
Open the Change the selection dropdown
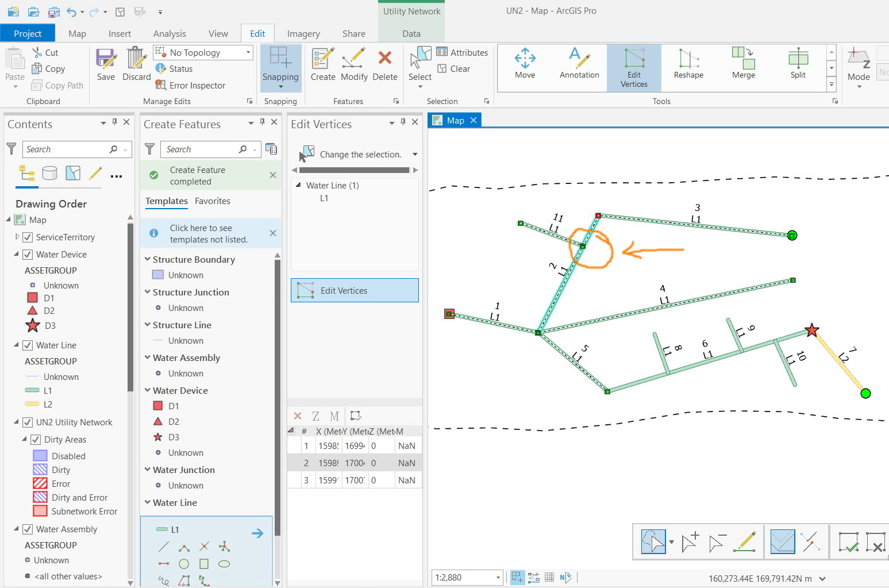coord(415,154)
